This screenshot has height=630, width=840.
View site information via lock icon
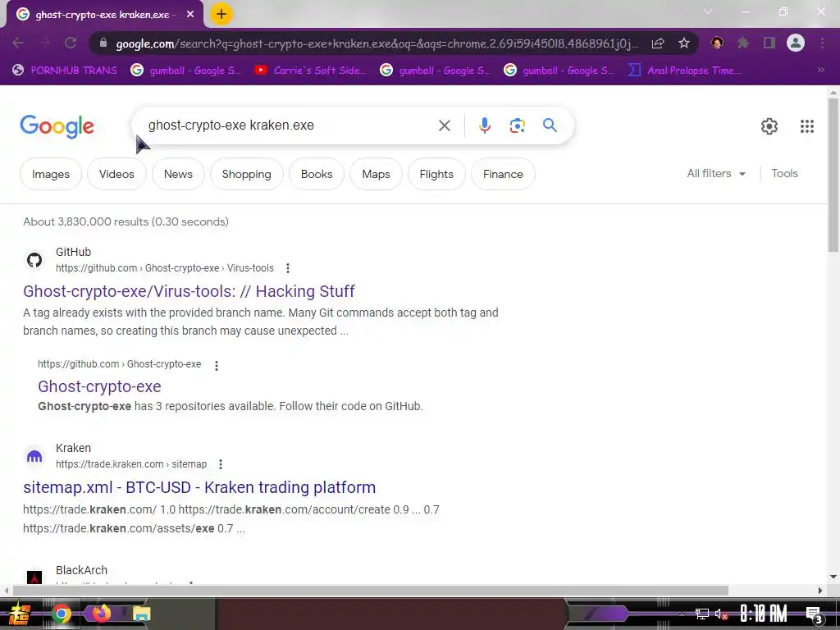coord(103,43)
